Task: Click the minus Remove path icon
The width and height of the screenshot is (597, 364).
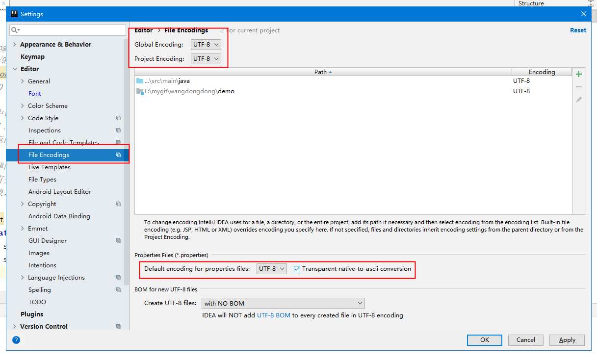Action: point(579,87)
